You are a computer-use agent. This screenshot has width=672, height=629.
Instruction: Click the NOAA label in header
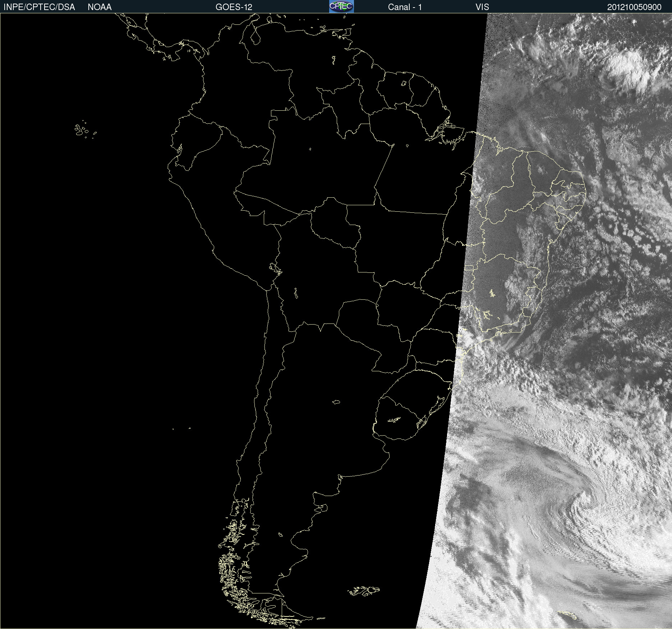pyautogui.click(x=100, y=7)
